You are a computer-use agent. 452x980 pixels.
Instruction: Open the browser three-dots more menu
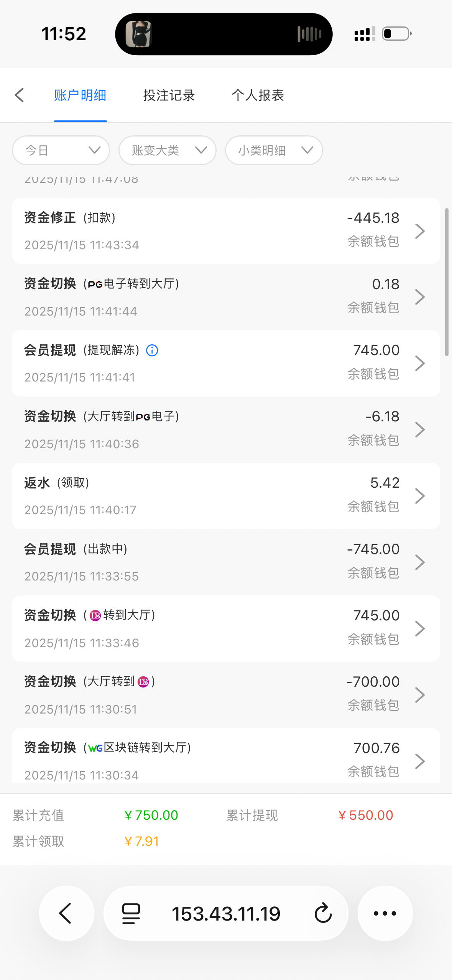[385, 913]
